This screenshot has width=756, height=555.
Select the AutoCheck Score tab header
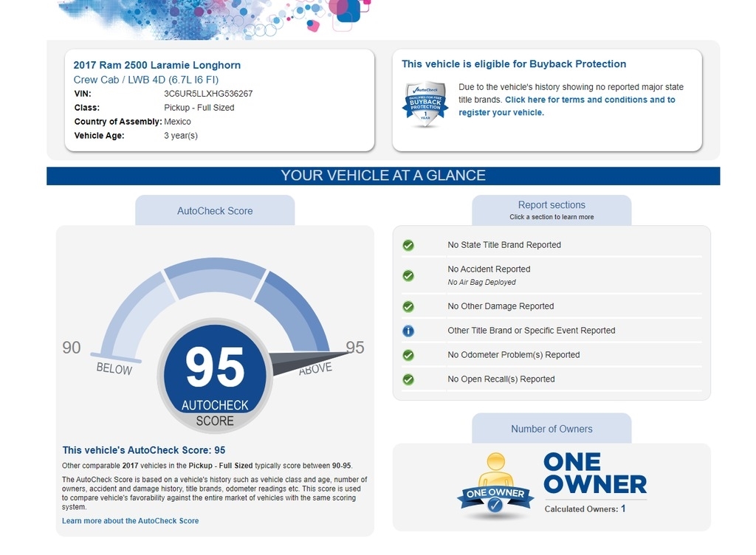tap(215, 211)
